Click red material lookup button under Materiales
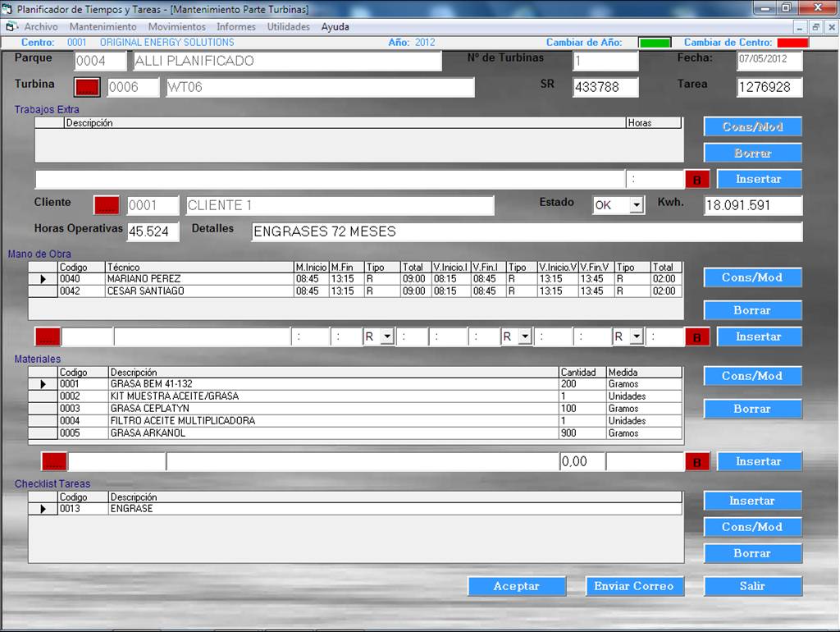 pyautogui.click(x=54, y=461)
